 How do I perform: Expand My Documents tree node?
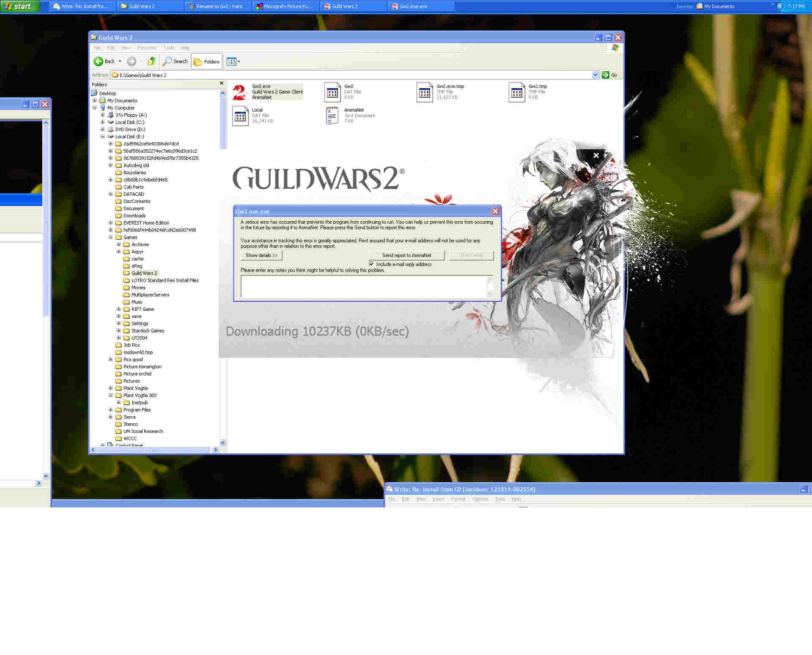95,101
